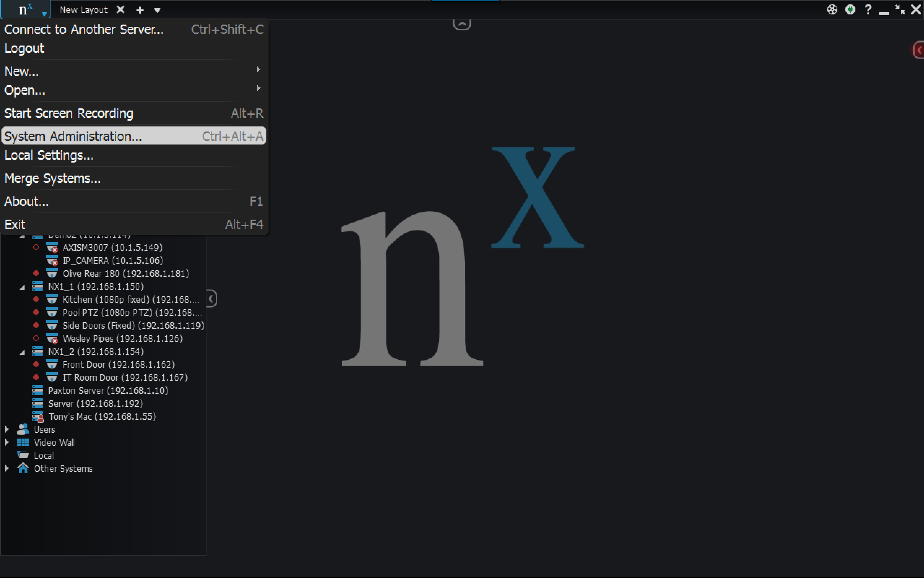Click the Video Wall grid icon

23,442
